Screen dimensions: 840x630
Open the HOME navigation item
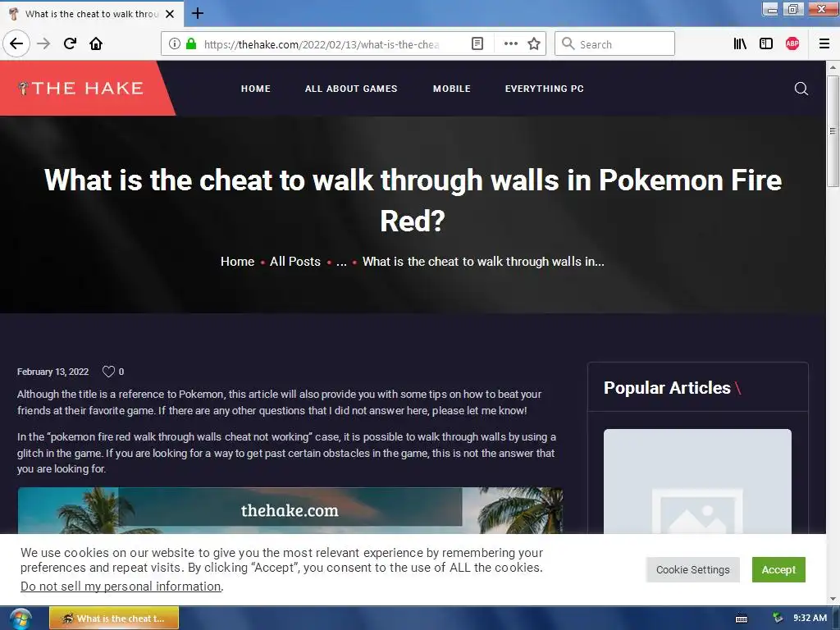pyautogui.click(x=256, y=89)
